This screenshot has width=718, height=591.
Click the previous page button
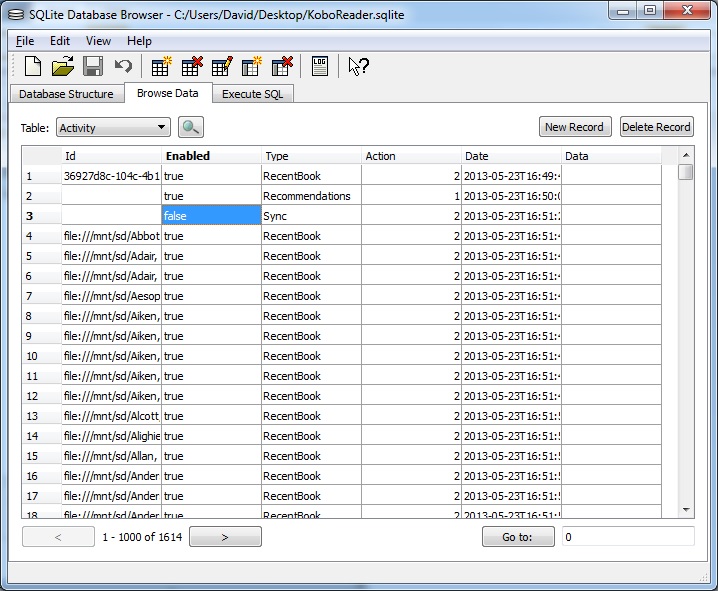(x=58, y=537)
